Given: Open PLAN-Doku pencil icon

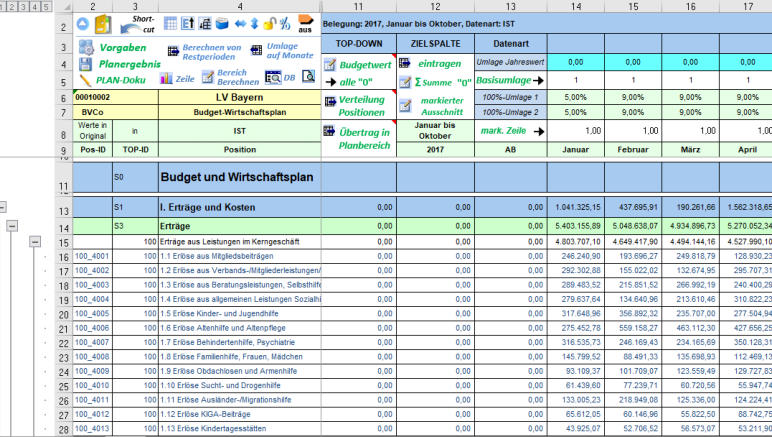Looking at the screenshot, I should [x=83, y=78].
